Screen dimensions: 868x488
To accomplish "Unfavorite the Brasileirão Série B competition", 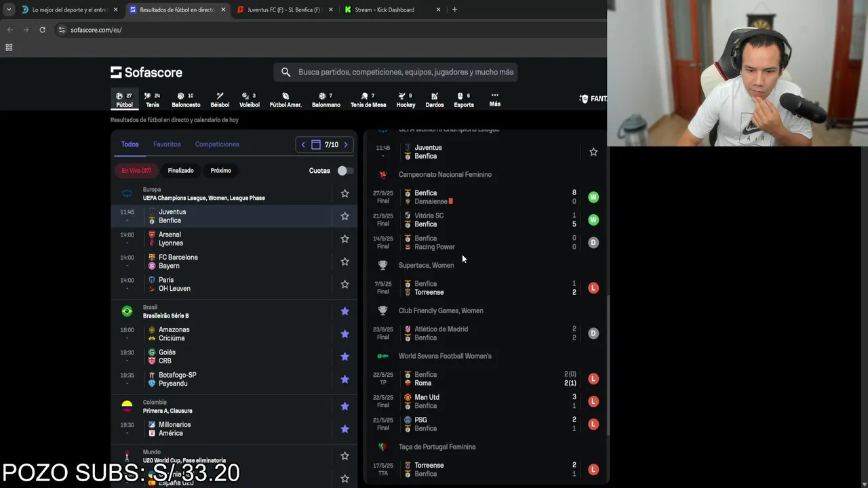I will click(x=344, y=311).
